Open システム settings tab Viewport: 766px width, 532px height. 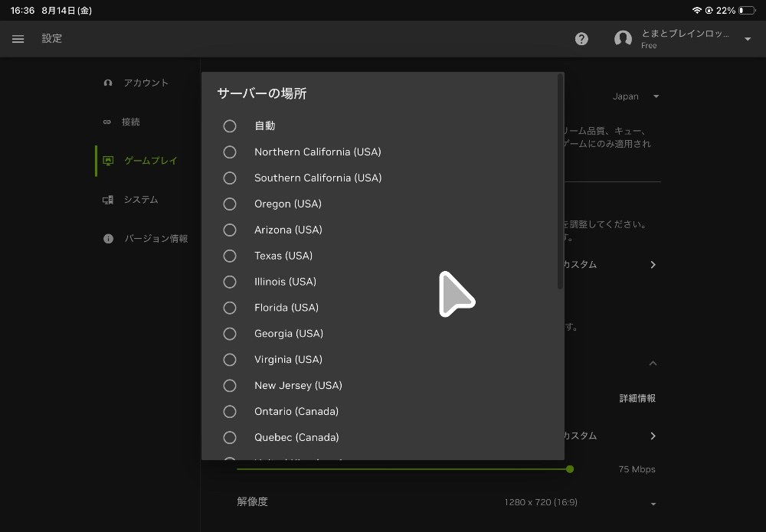pyautogui.click(x=146, y=200)
